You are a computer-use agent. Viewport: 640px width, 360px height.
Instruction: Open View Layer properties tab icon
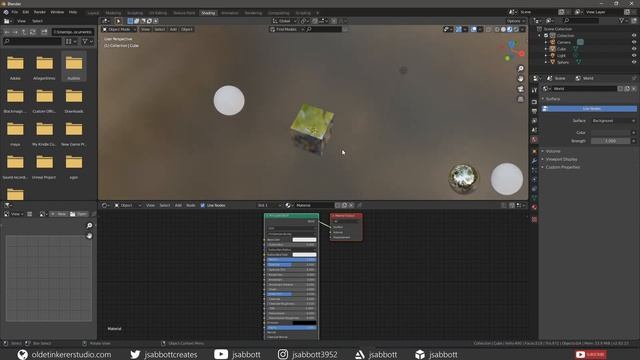point(534,121)
